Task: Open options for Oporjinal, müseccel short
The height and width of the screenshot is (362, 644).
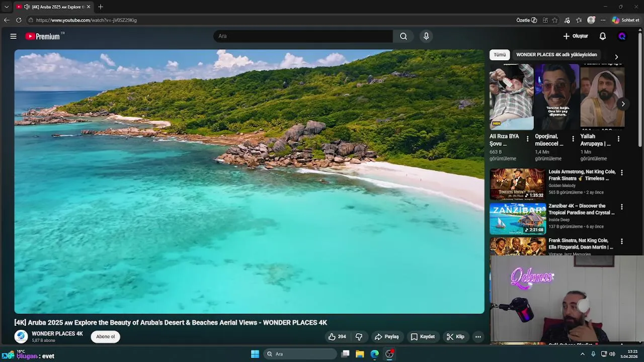Action: pos(573,139)
